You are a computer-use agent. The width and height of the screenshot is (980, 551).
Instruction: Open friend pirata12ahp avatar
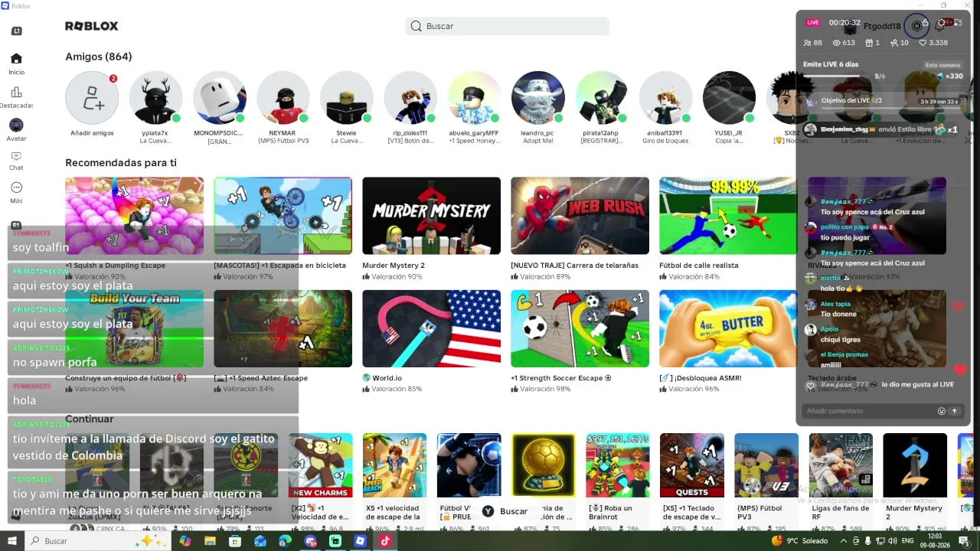pyautogui.click(x=601, y=98)
